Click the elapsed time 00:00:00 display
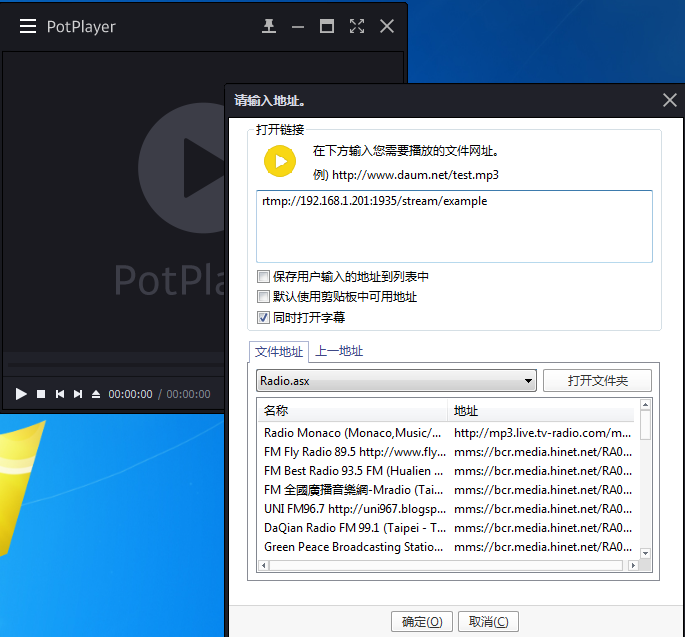 click(130, 394)
